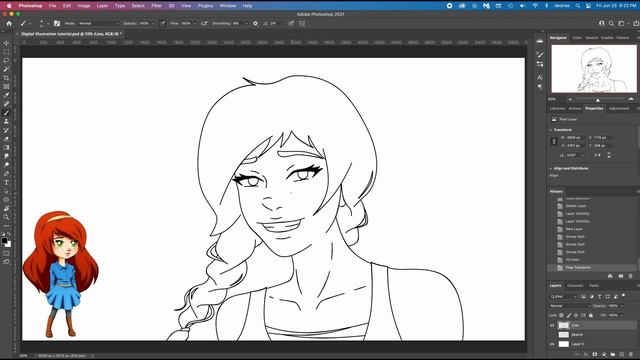Viewport: 640px width, 360px height.
Task: Click the Home icon in options bar
Action: 9,23
